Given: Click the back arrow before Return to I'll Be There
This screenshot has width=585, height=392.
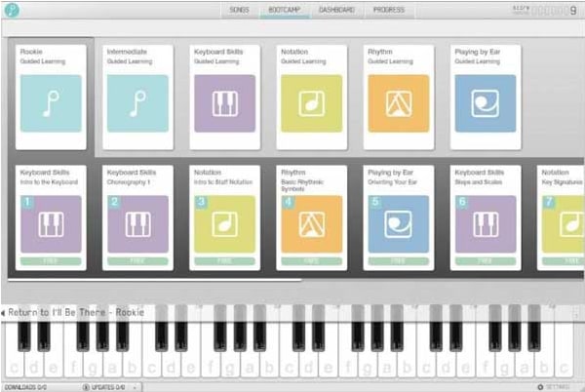Looking at the screenshot, I should pyautogui.click(x=3, y=313).
